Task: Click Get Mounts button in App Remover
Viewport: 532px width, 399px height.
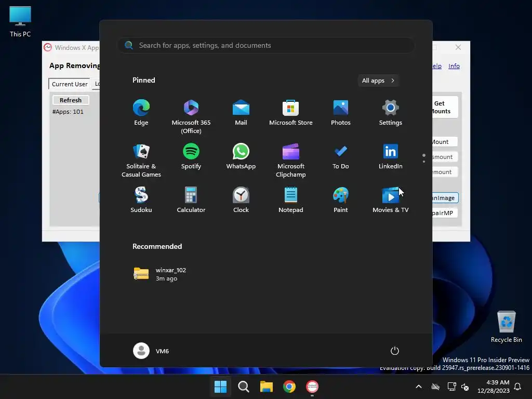Action: pos(445,107)
